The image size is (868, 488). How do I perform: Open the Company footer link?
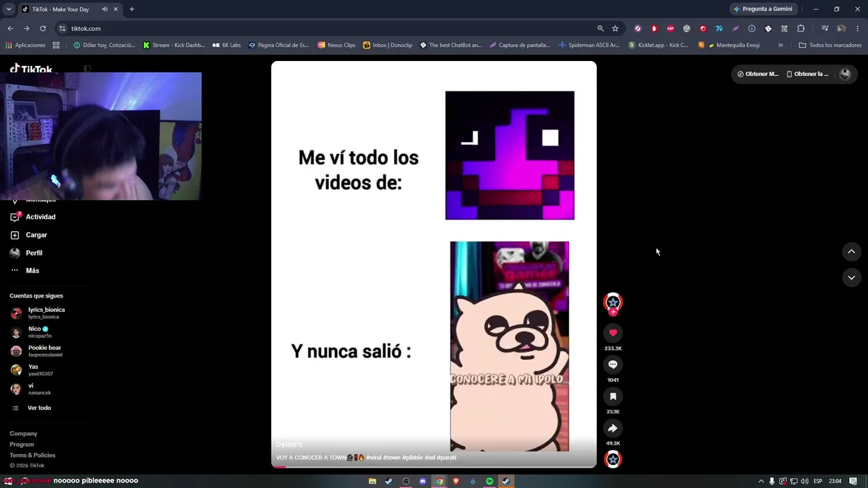tap(24, 434)
